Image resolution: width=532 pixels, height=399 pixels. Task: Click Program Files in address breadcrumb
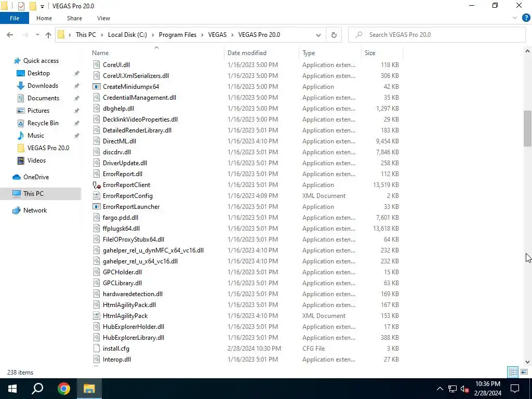point(178,35)
